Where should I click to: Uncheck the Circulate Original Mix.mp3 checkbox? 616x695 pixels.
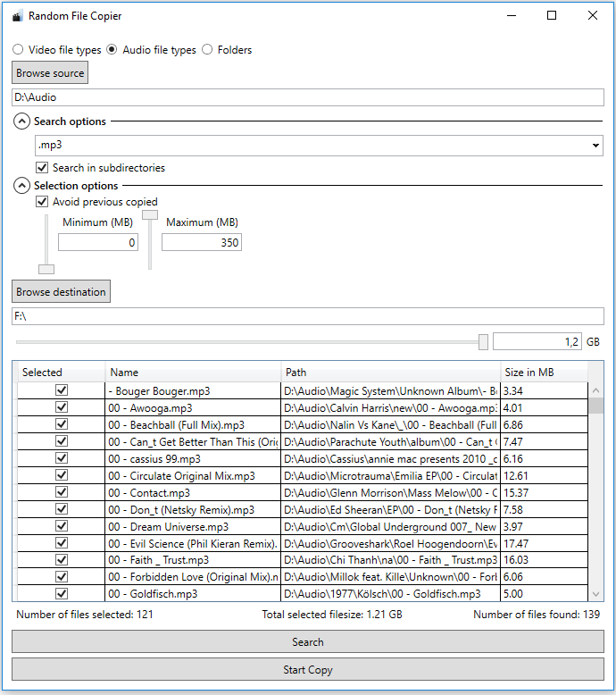[62, 475]
